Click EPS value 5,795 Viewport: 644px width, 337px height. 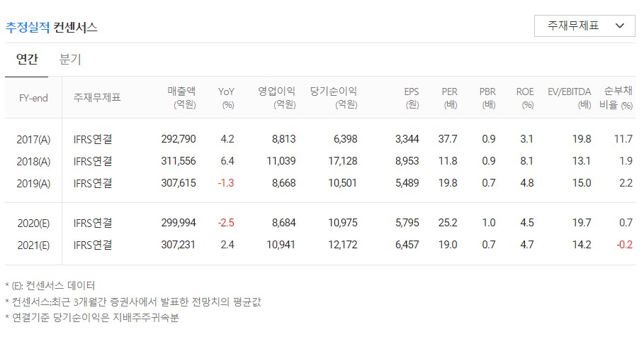pos(407,223)
